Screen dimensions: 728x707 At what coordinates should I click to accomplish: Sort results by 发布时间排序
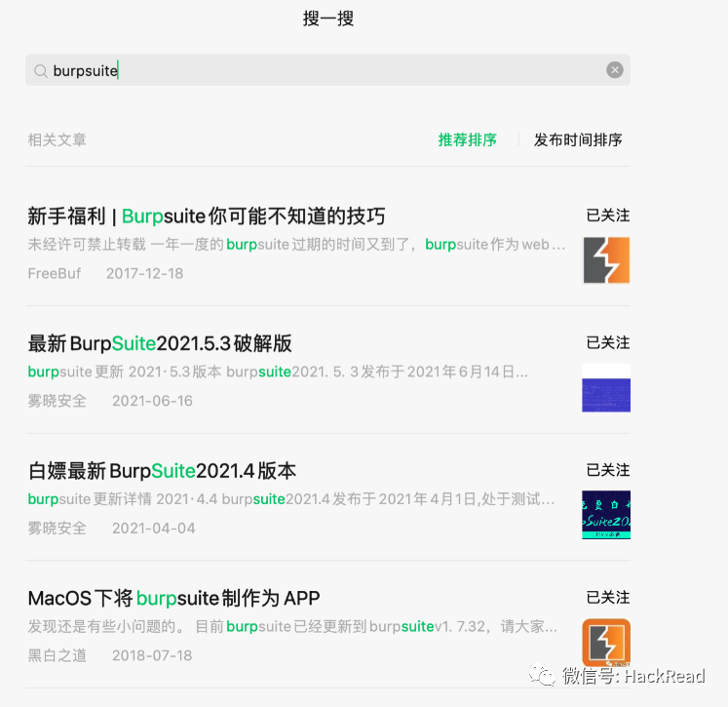coord(578,139)
